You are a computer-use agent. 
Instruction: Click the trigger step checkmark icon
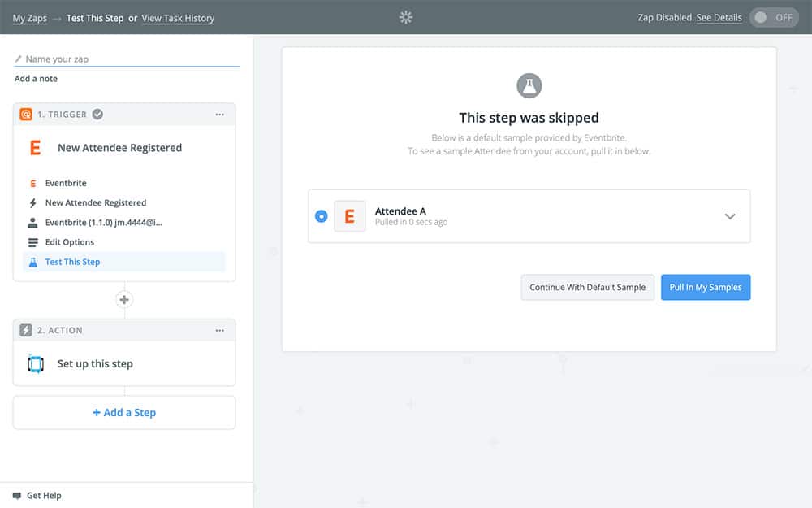(x=97, y=115)
